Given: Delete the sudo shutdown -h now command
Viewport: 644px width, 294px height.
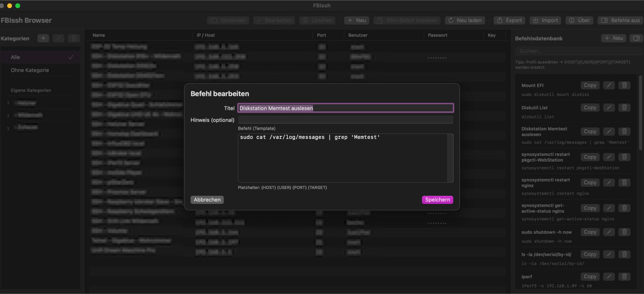Looking at the screenshot, I should tap(624, 232).
